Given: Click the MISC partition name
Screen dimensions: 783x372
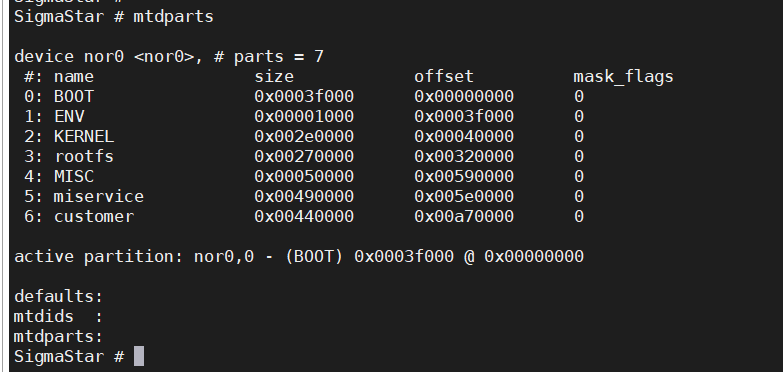Looking at the screenshot, I should pos(74,176).
